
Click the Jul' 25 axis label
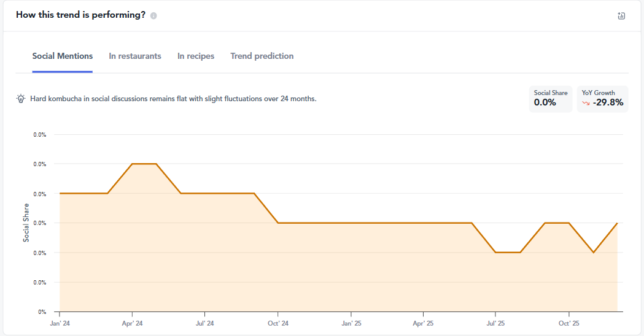point(495,323)
